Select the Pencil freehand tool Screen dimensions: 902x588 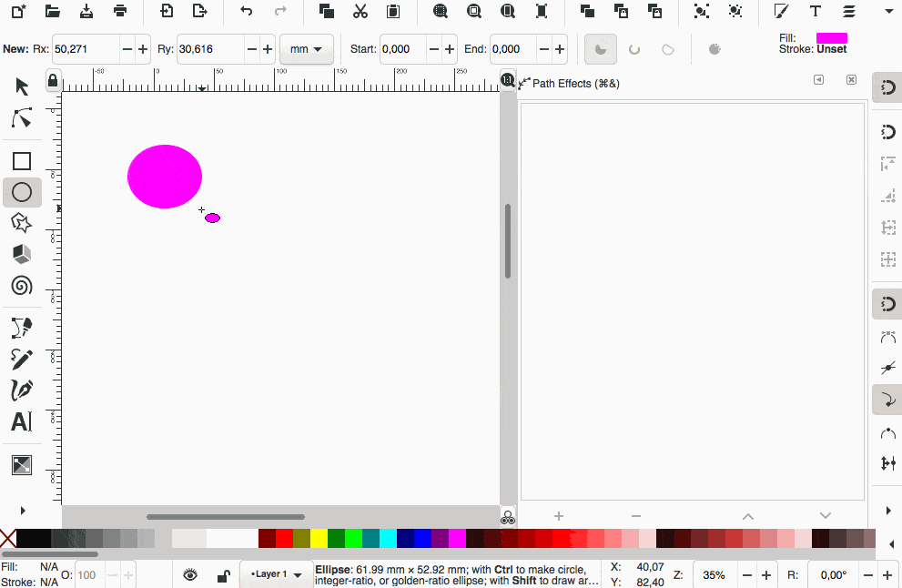tap(22, 359)
